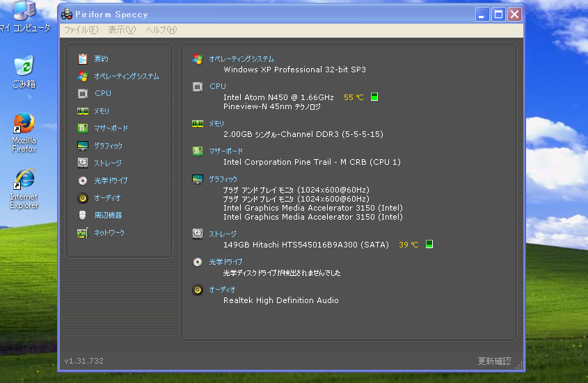This screenshot has width=588, height=383.
Task: Click the speaker icon beside オーディオ heading in summary
Action: [198, 290]
